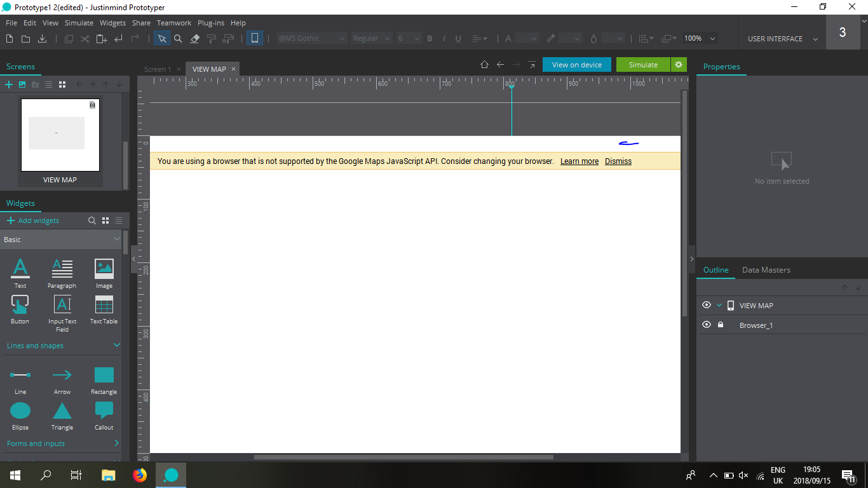Pick the Rectangle shape widget

(x=104, y=380)
